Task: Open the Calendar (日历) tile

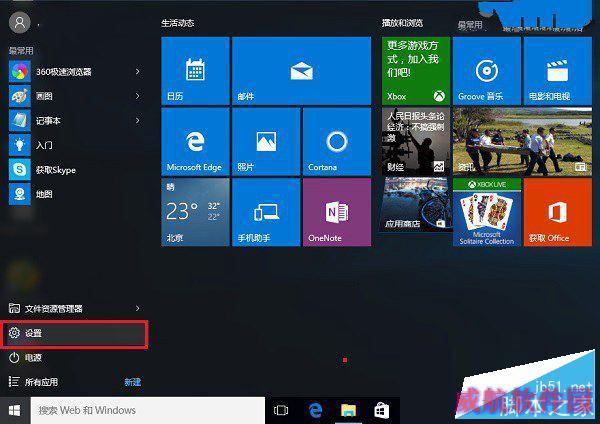Action: coord(195,70)
